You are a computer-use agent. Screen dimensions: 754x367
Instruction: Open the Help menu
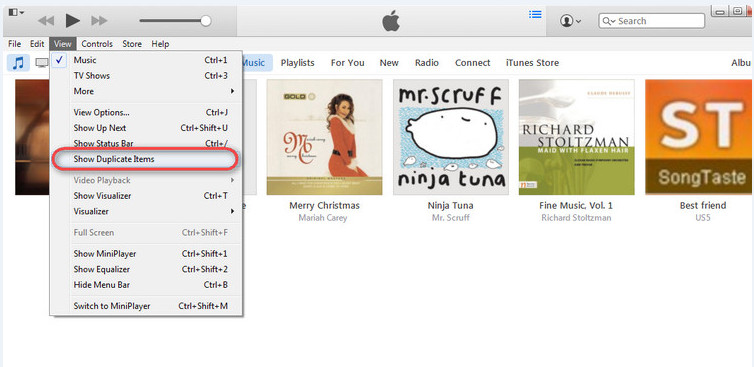pos(160,44)
